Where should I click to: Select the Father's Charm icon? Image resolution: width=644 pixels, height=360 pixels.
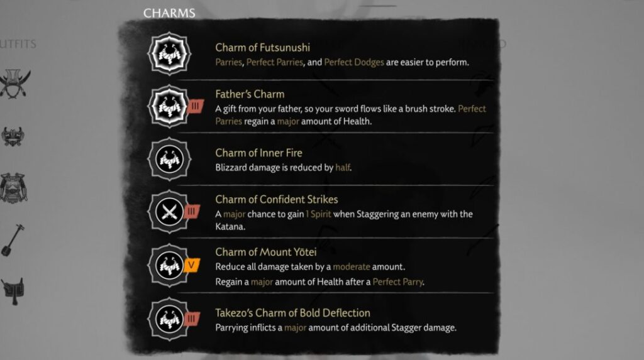coord(169,106)
